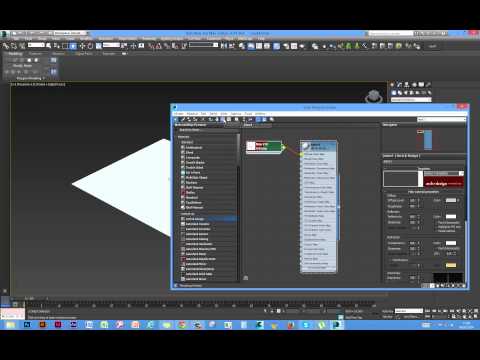Collapse the Materials group in browser
This screenshot has height=360, width=480.
pyautogui.click(x=183, y=137)
